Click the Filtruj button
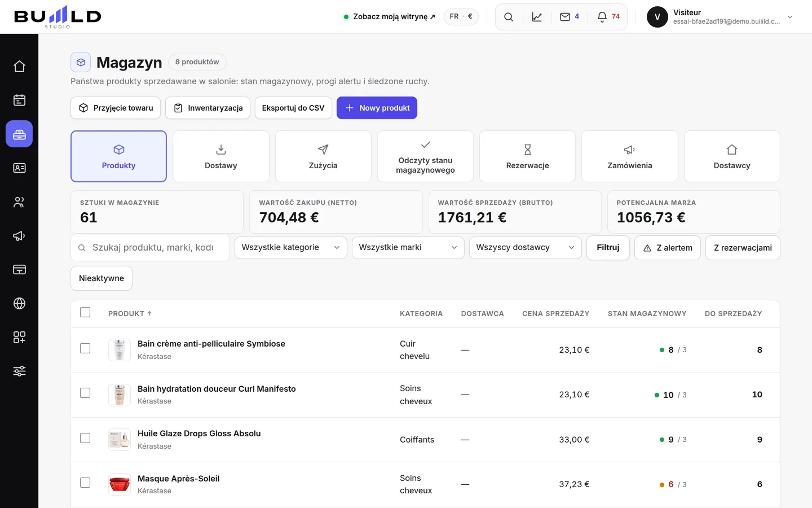 coord(608,248)
